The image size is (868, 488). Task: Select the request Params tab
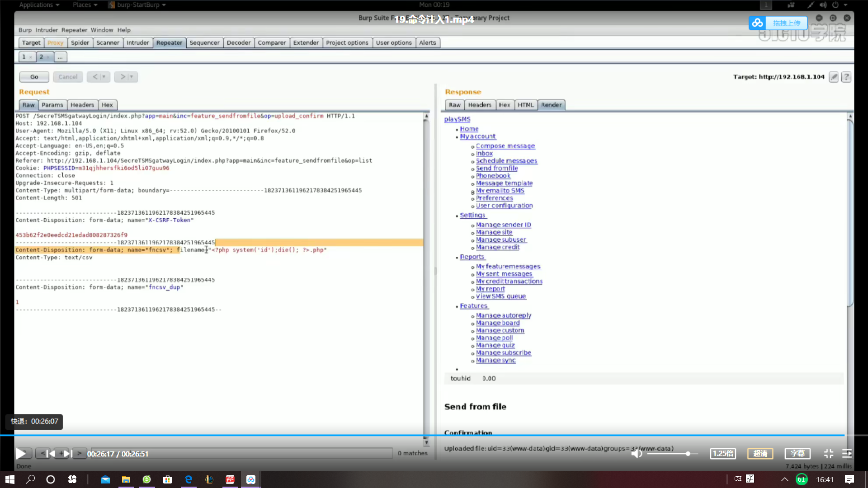pyautogui.click(x=52, y=105)
